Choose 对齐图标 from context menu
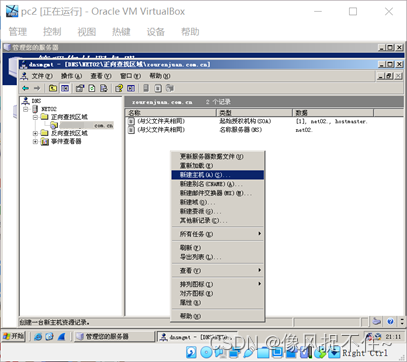This screenshot has width=407, height=362. (x=218, y=293)
